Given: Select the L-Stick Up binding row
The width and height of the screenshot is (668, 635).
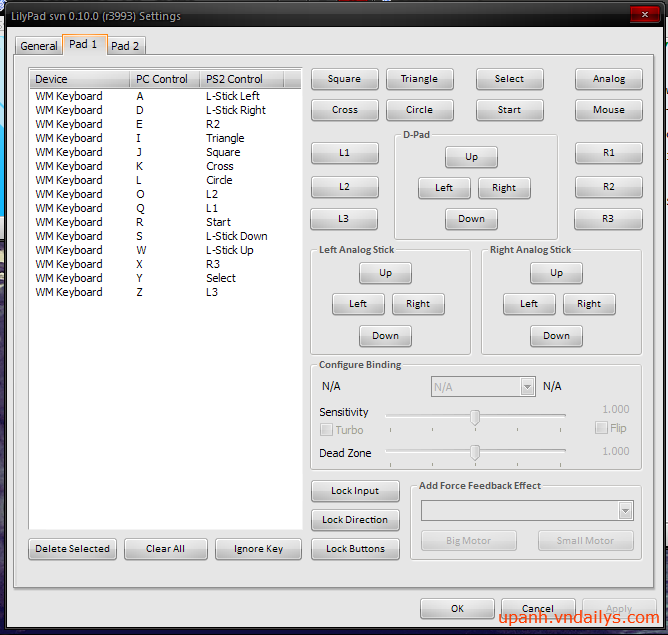Looking at the screenshot, I should click(165, 250).
